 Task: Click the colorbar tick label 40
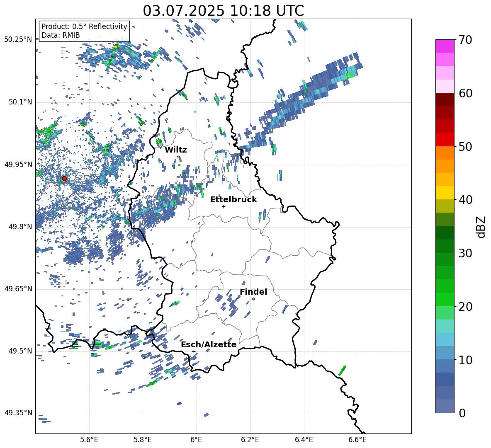(x=465, y=200)
